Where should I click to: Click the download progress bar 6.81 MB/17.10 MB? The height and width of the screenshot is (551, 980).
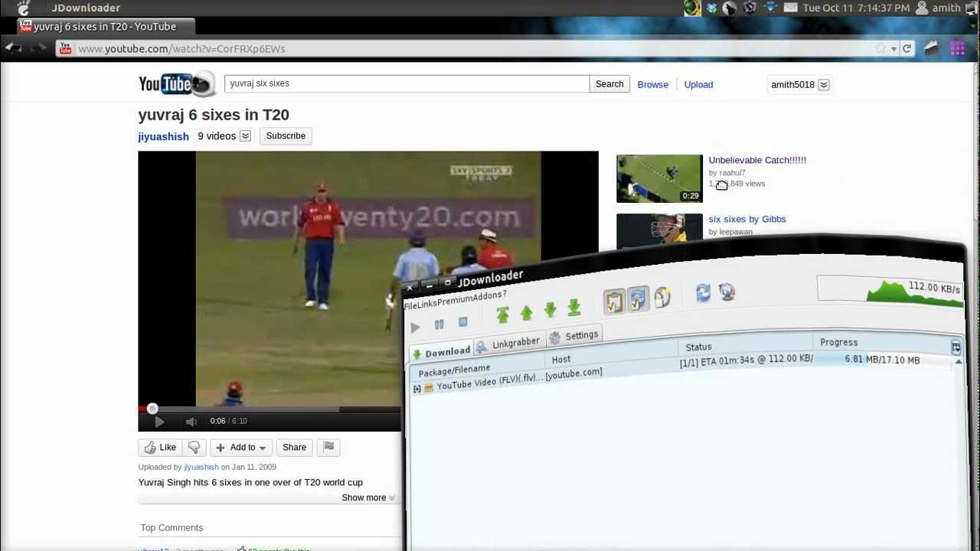tap(882, 360)
